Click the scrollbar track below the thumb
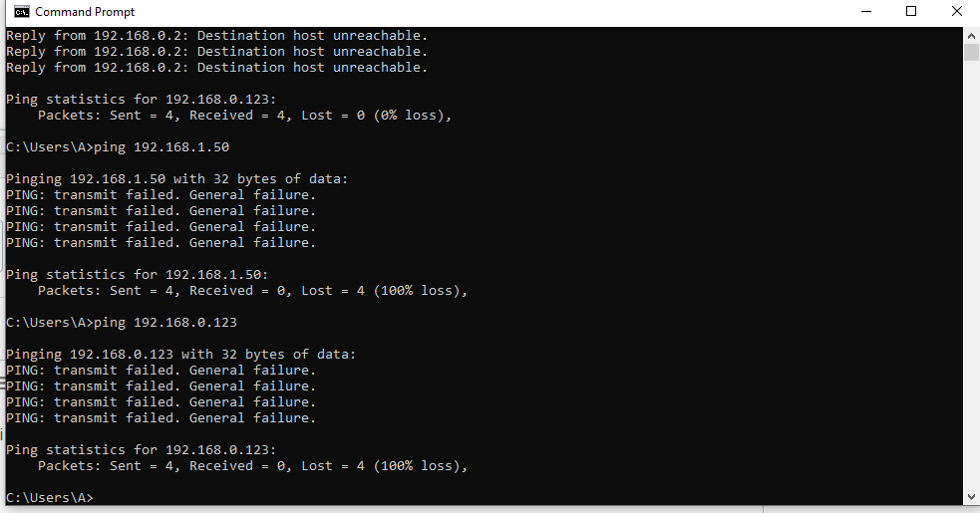This screenshot has height=513, width=980. 971,275
